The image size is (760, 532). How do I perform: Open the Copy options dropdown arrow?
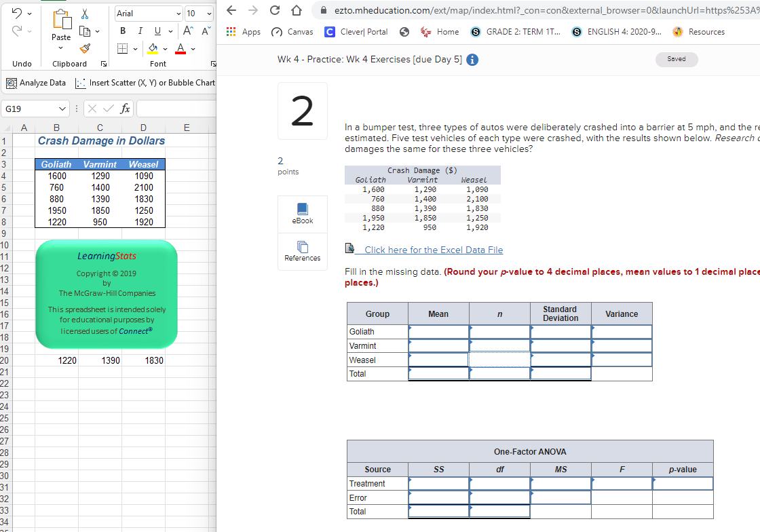pyautogui.click(x=98, y=31)
